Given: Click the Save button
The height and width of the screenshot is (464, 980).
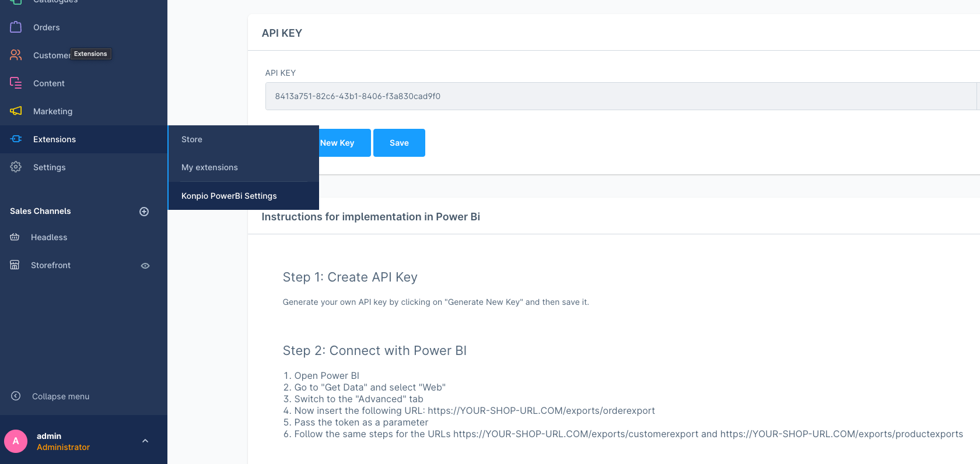Looking at the screenshot, I should point(399,143).
